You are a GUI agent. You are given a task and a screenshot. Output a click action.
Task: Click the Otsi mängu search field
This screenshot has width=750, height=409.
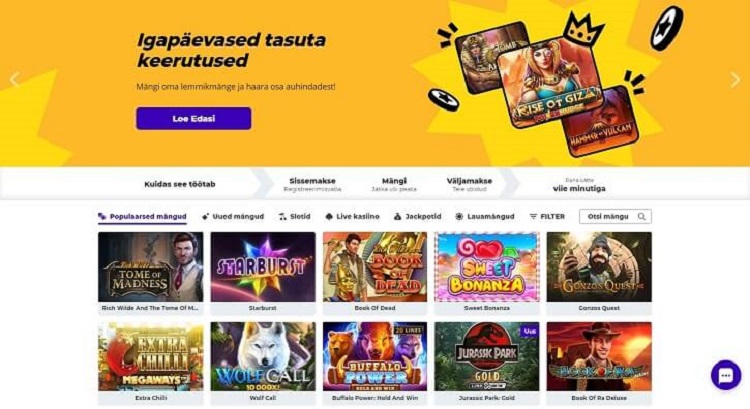click(610, 216)
